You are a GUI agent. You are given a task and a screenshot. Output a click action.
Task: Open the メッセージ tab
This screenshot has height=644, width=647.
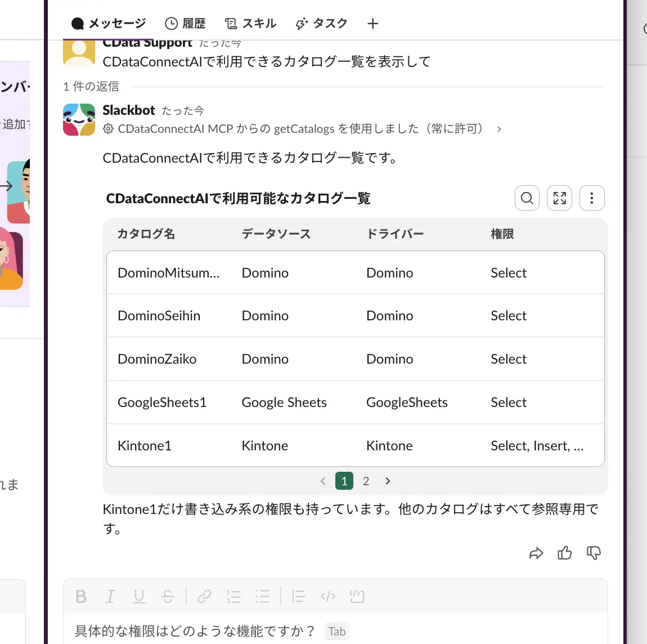[x=108, y=24]
